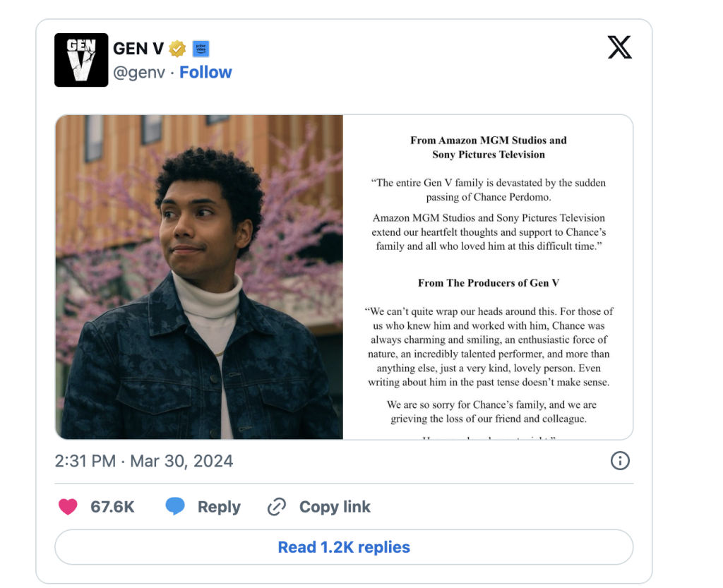This screenshot has width=723, height=588.
Task: Open X via the X logo
Action: [x=619, y=47]
